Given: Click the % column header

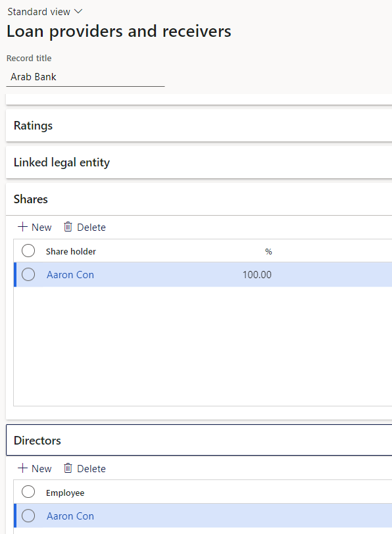Looking at the screenshot, I should point(268,252).
